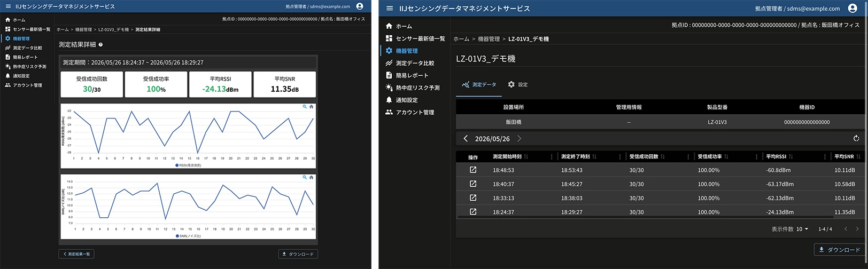Click ダウンロード button on 測定結果詳細 screen

[298, 254]
